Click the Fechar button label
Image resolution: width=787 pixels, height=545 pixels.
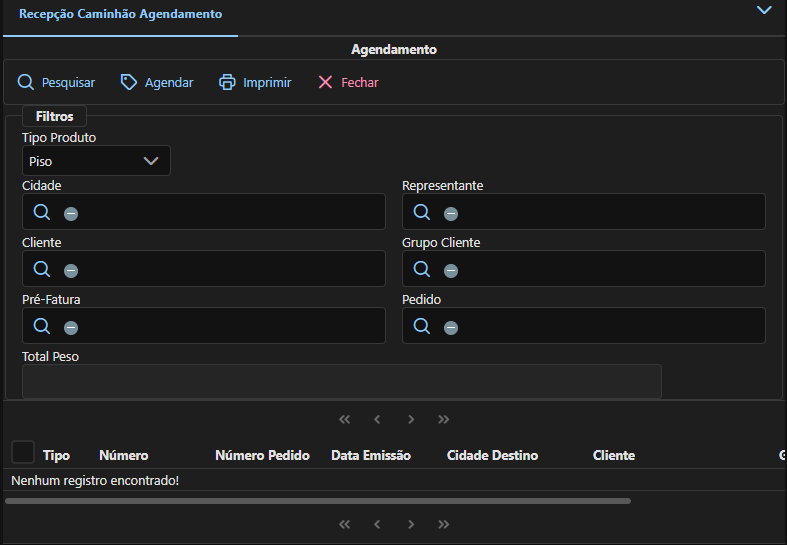pos(360,82)
